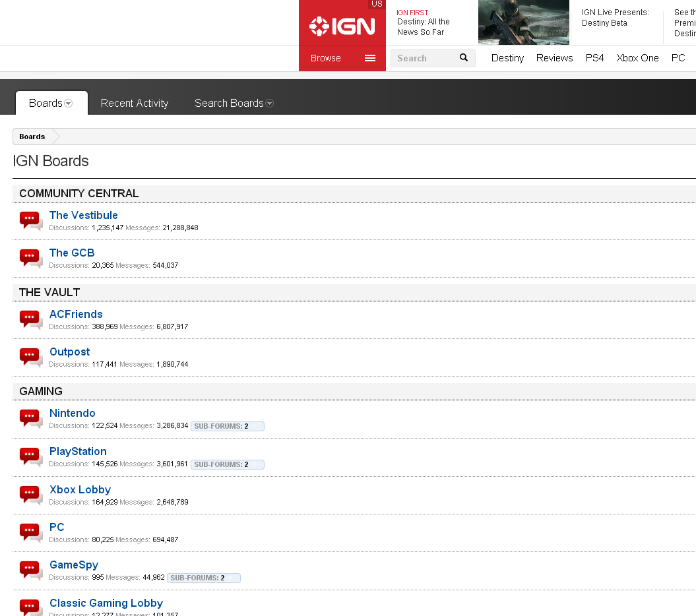Click the ACFriends forum speech bubble icon
The width and height of the screenshot is (696, 616).
[x=30, y=319]
